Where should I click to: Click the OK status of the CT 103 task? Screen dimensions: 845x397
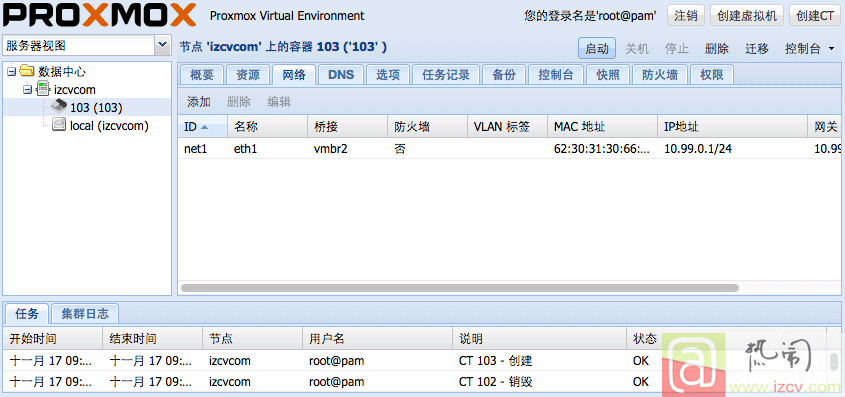pos(641,361)
